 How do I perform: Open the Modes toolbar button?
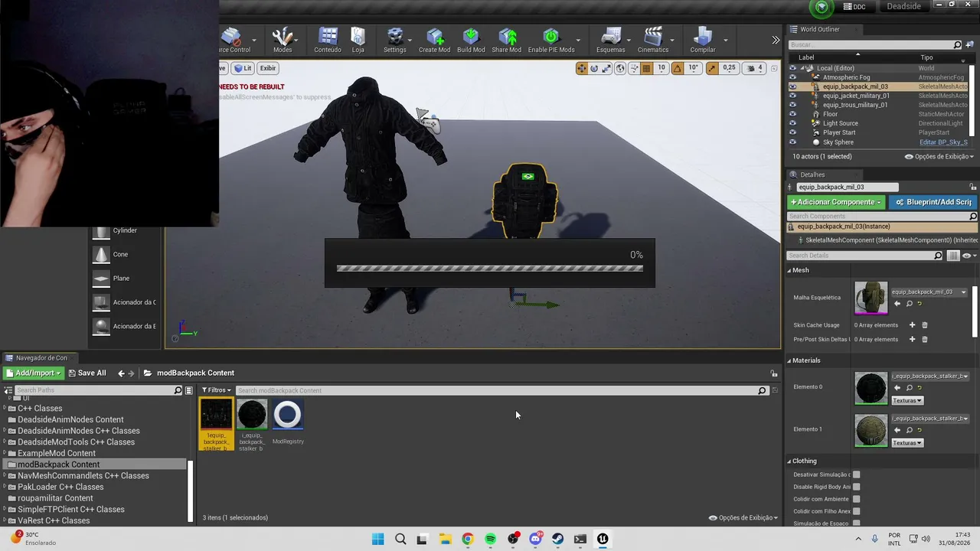(x=283, y=40)
